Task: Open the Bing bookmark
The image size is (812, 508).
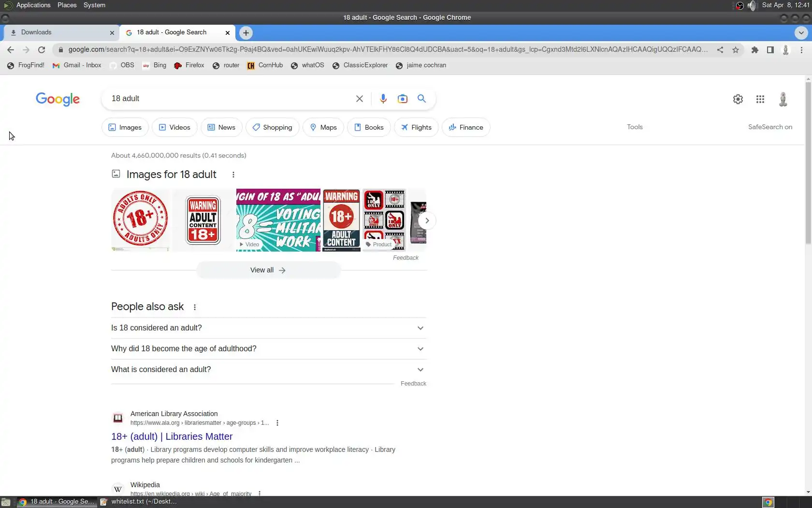Action: [x=154, y=65]
